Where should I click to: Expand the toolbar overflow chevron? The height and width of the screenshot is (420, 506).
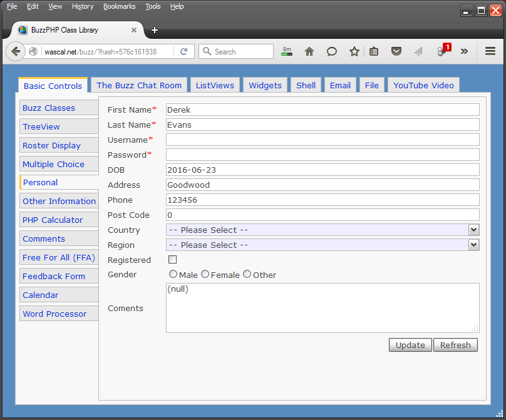463,51
